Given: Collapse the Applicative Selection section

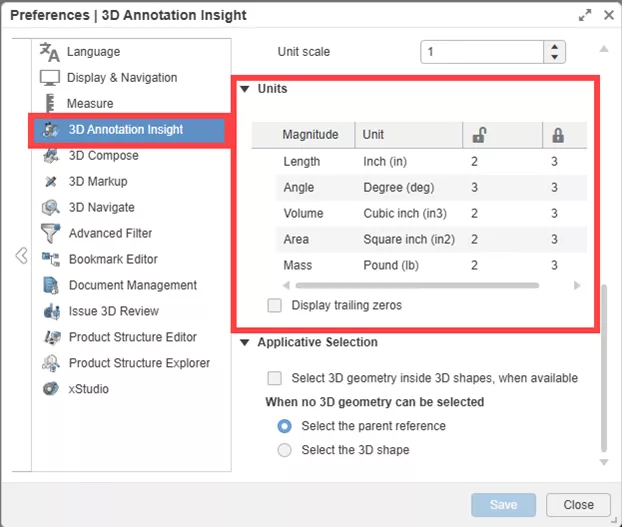Looking at the screenshot, I should pyautogui.click(x=245, y=342).
